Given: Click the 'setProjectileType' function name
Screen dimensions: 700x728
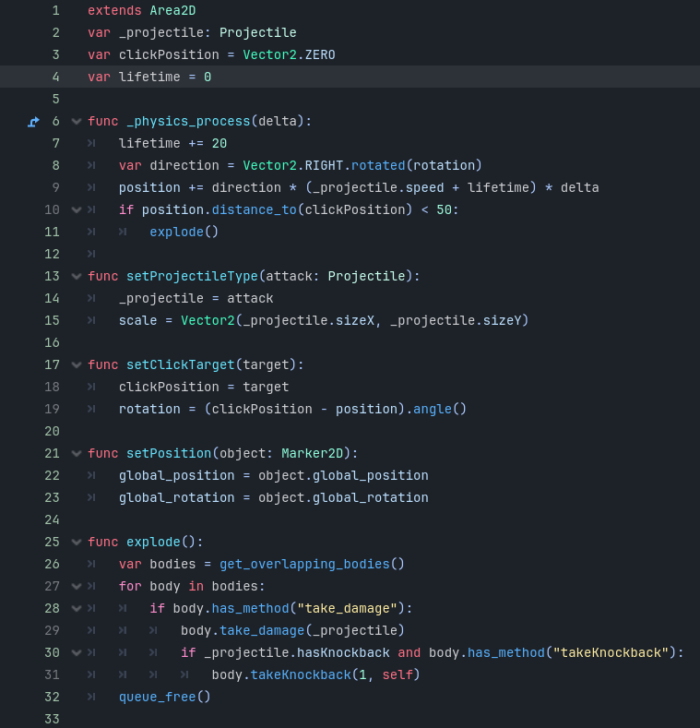Looking at the screenshot, I should (x=192, y=276).
